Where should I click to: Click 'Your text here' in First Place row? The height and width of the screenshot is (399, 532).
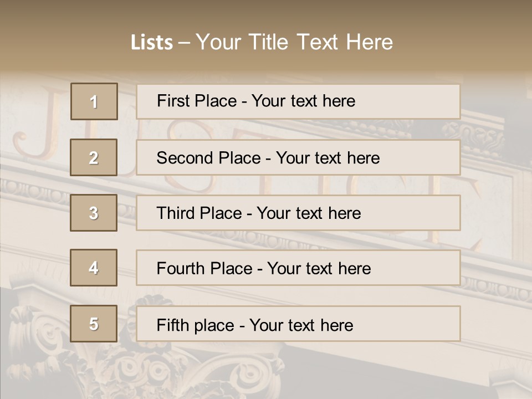(303, 101)
